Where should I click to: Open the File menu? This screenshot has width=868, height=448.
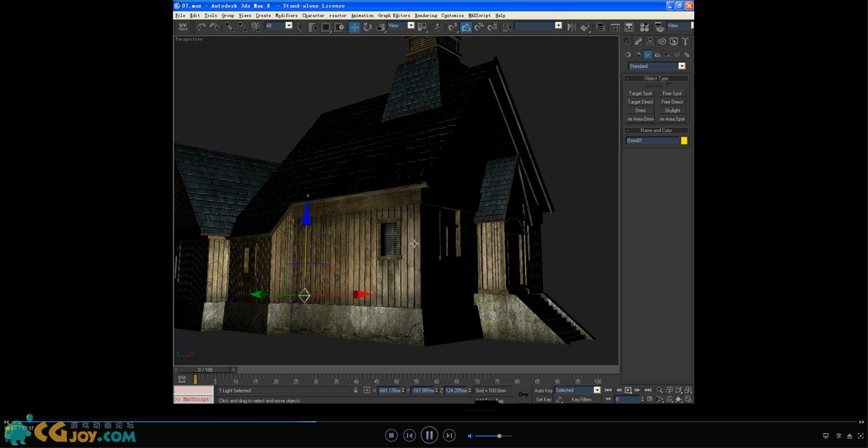(180, 15)
